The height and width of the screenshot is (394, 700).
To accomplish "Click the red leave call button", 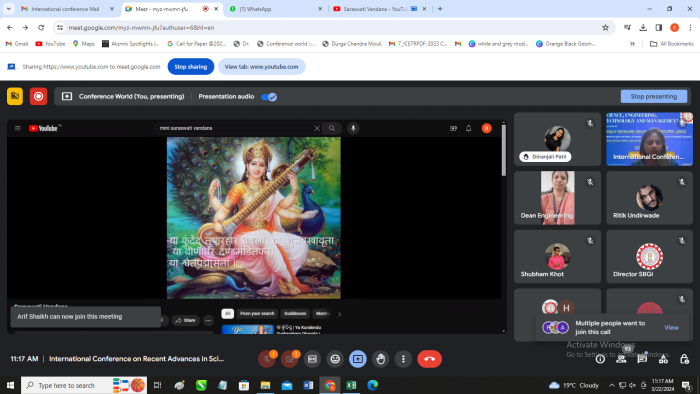I will point(429,359).
